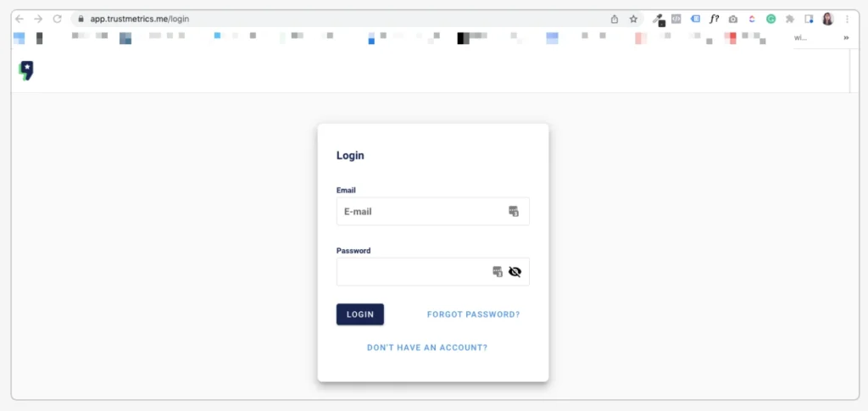
Task: Open the FORGOT PASSWORD? link
Action: 473,314
